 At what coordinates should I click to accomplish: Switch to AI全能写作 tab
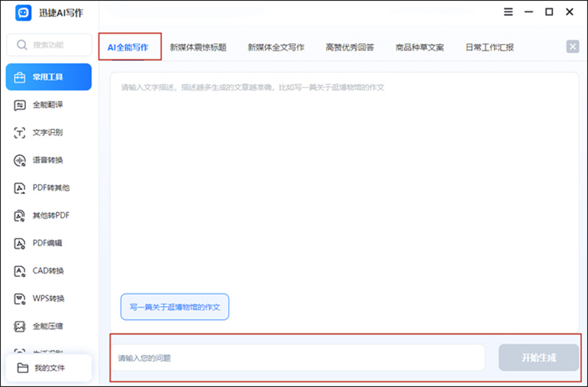point(128,47)
